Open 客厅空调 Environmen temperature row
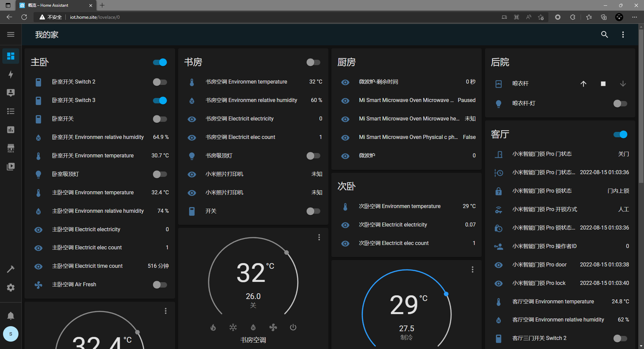Image resolution: width=644 pixels, height=349 pixels. pyautogui.click(x=560, y=302)
